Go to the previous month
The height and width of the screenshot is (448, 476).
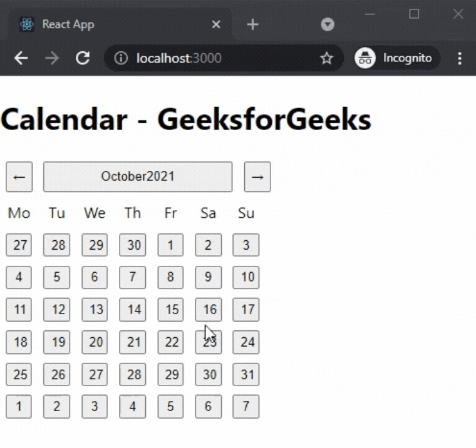click(19, 177)
